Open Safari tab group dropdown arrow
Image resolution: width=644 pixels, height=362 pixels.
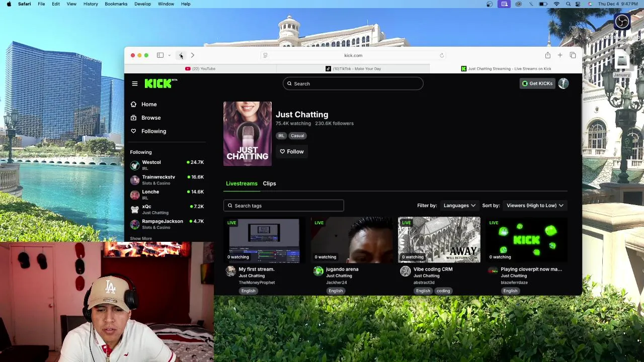click(169, 55)
